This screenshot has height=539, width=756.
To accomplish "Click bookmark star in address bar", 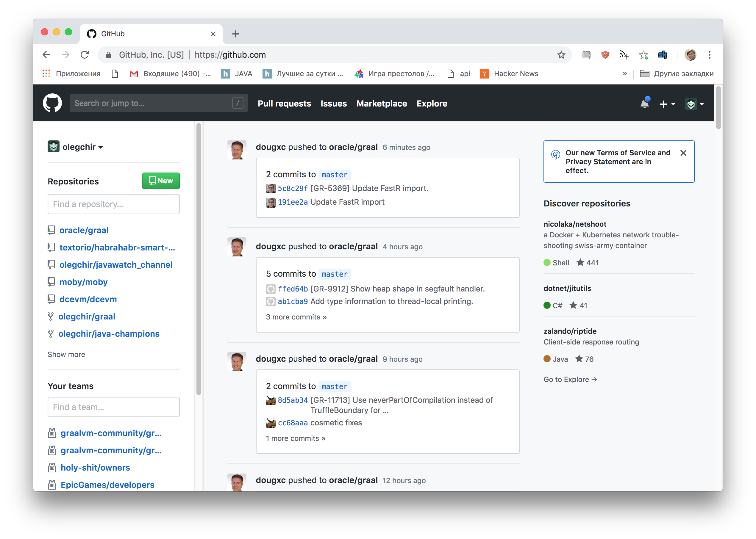I will 561,55.
